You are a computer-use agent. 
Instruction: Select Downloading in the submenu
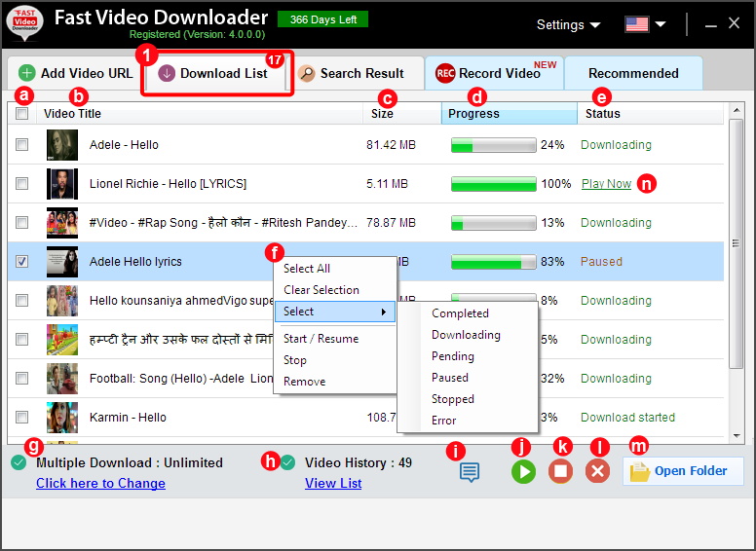coord(468,335)
